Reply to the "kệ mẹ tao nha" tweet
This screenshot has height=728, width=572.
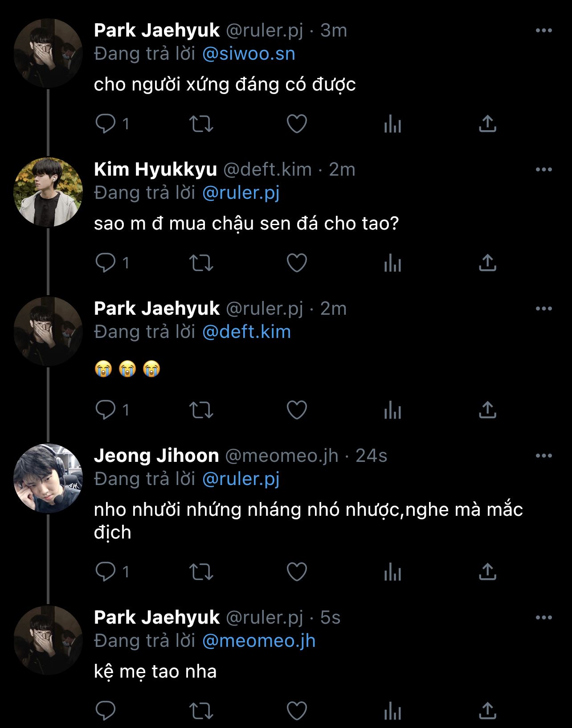106,711
